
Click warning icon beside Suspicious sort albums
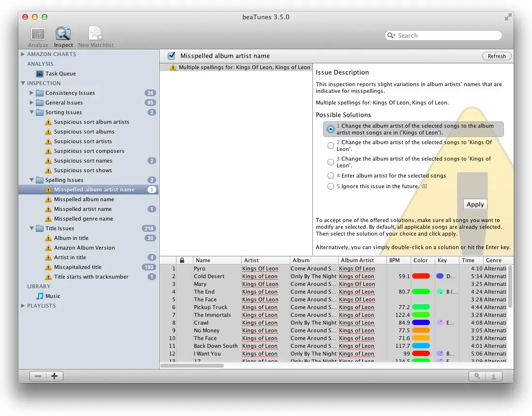(48, 132)
